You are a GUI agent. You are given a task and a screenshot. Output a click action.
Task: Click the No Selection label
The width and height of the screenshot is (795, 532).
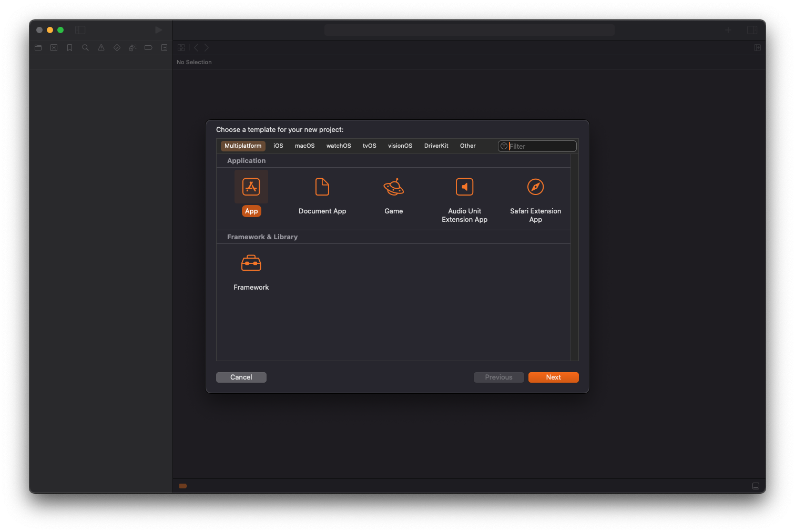click(x=194, y=62)
